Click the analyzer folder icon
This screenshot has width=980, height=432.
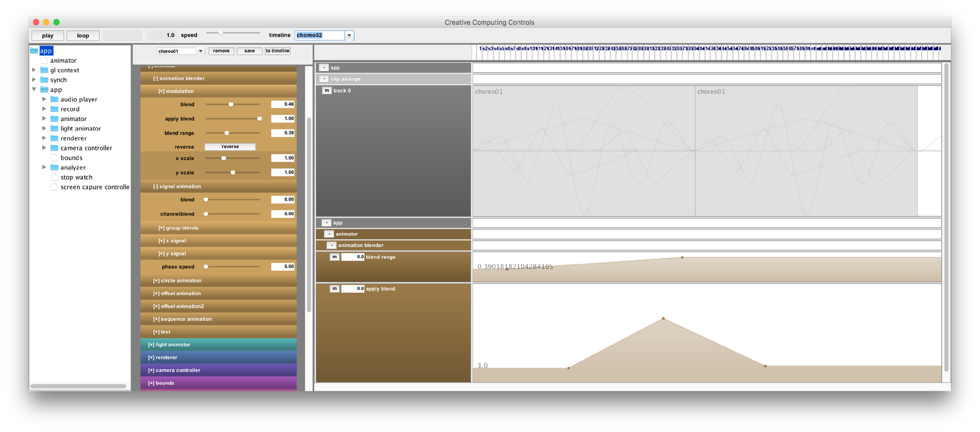coord(55,167)
